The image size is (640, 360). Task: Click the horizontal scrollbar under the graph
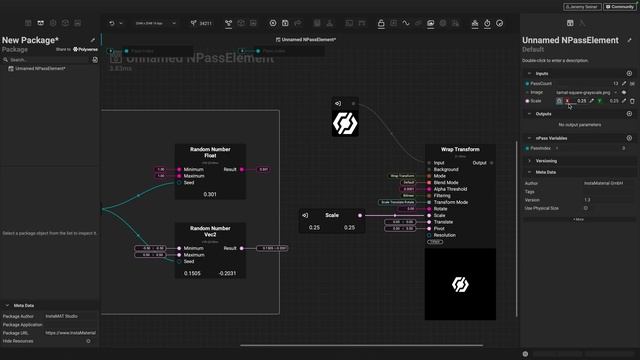pos(361,345)
